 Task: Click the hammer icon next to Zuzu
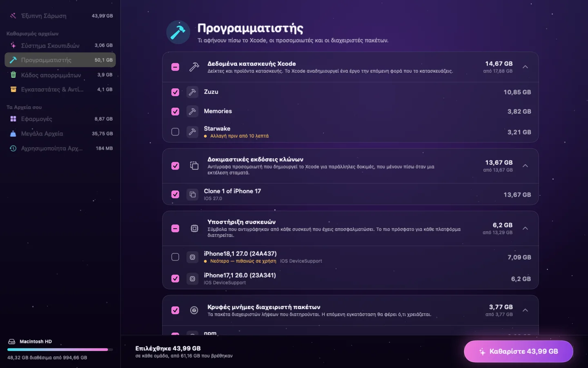pos(192,92)
